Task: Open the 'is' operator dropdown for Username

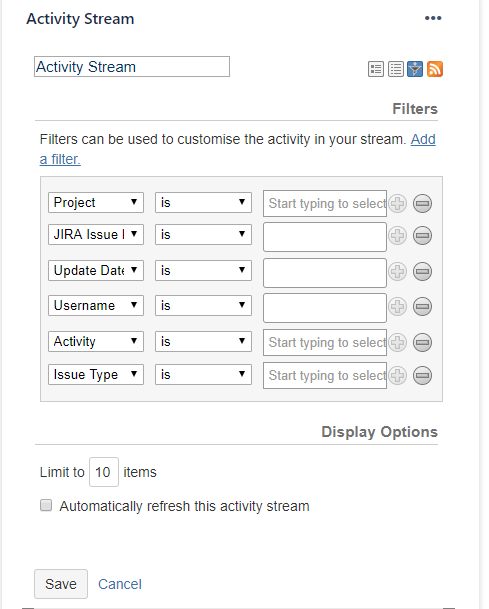Action: pos(203,306)
